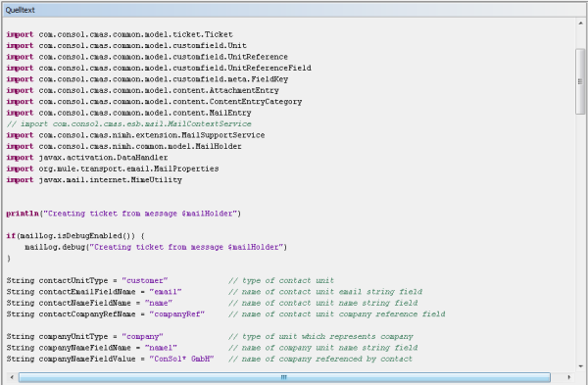Click the comment 'type of contact unit'
This screenshot has width=588, height=385.
(281, 281)
